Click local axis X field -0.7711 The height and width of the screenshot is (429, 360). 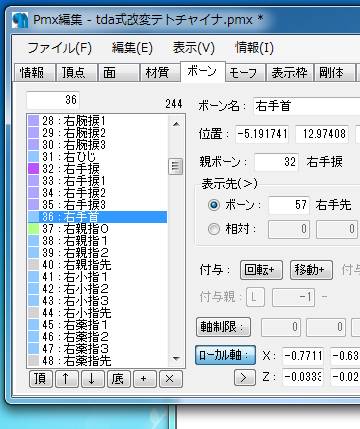click(303, 356)
